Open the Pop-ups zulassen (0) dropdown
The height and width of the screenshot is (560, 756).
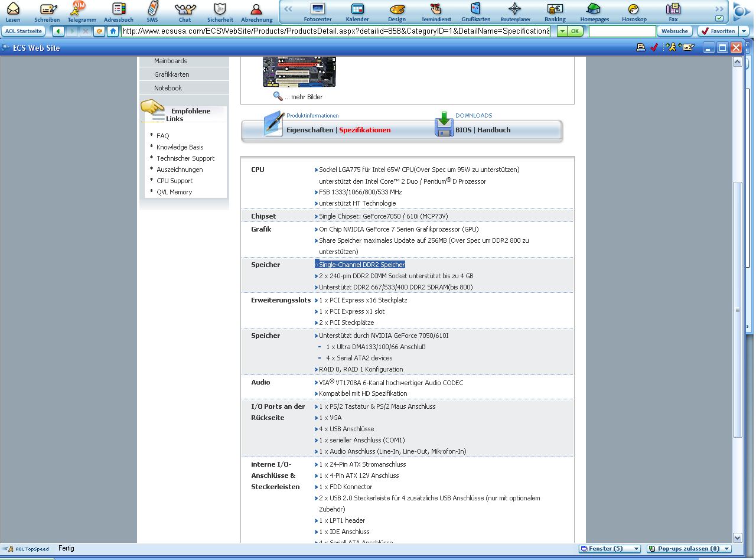point(689,549)
